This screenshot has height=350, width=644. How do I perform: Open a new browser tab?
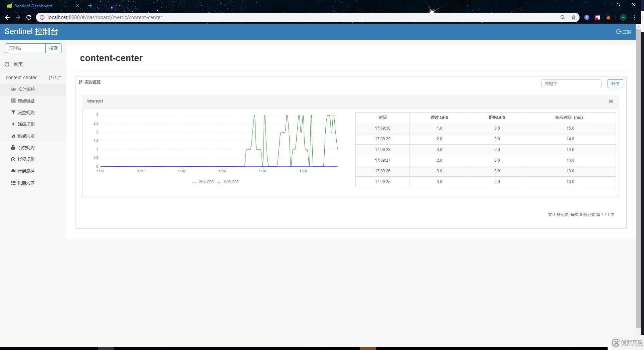coord(90,6)
